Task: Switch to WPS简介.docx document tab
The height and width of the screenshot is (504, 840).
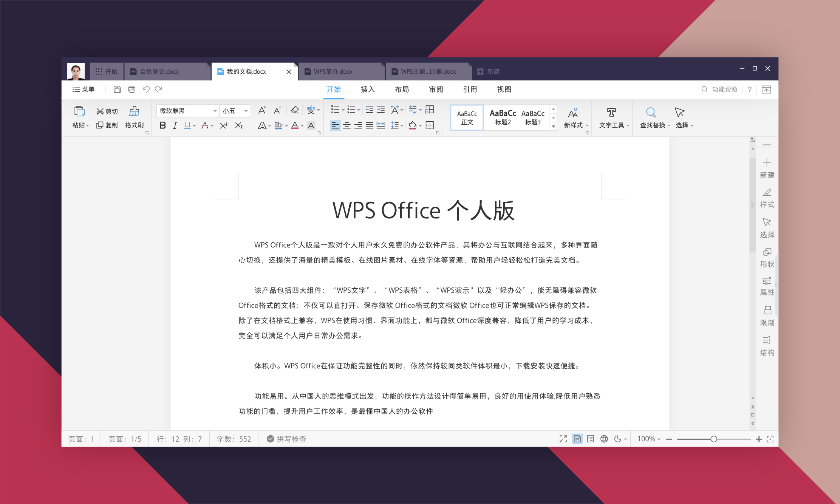Action: pyautogui.click(x=333, y=72)
